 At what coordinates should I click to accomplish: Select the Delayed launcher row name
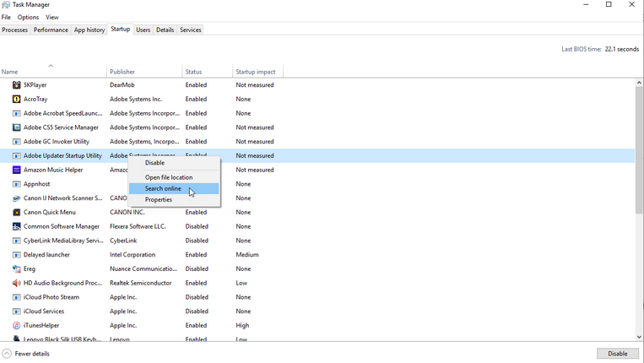coord(46,255)
